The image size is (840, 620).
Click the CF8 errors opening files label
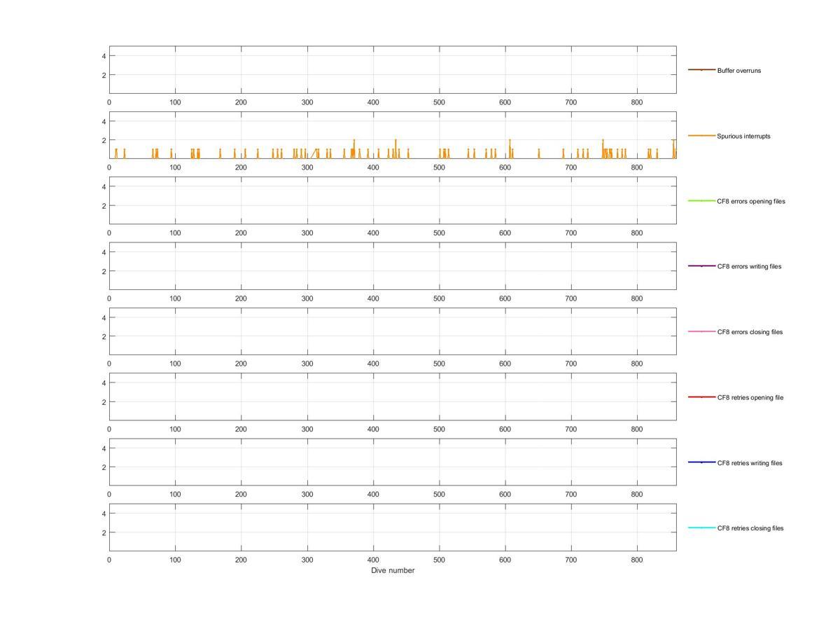click(751, 201)
